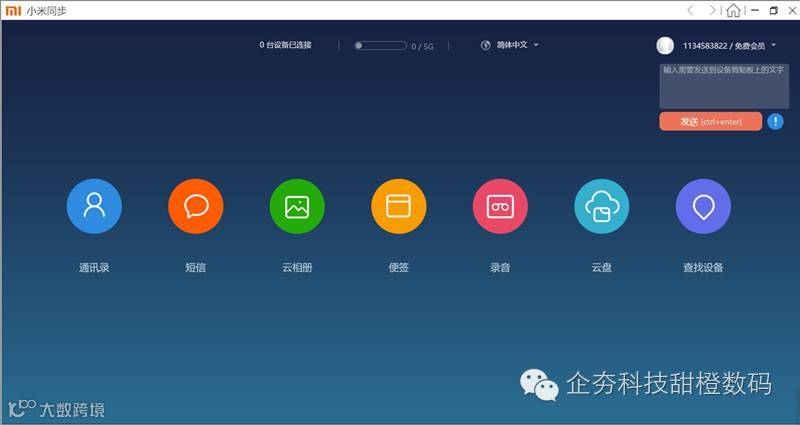800x425 pixels.
Task: Close the 小米同步 window
Action: click(792, 10)
